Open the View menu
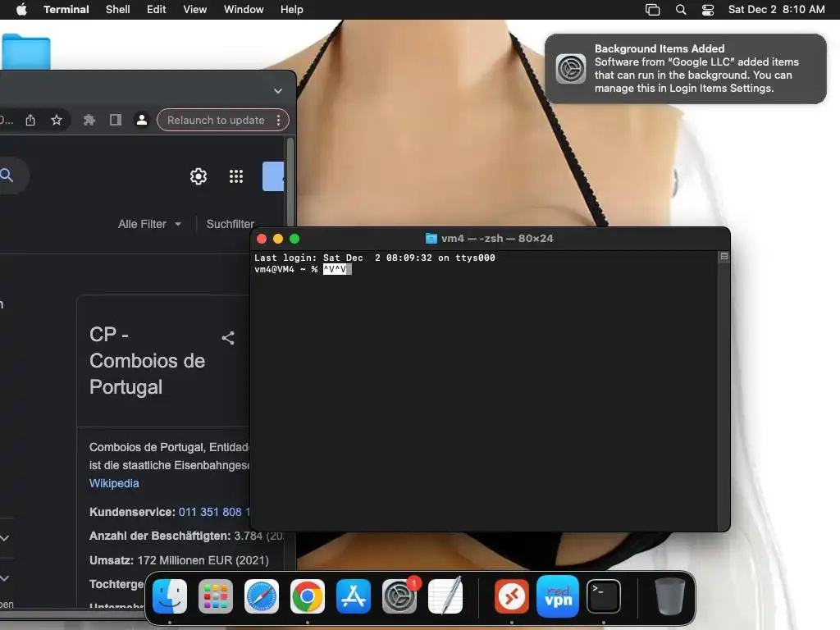Screen dimensions: 840x630 pyautogui.click(x=195, y=9)
